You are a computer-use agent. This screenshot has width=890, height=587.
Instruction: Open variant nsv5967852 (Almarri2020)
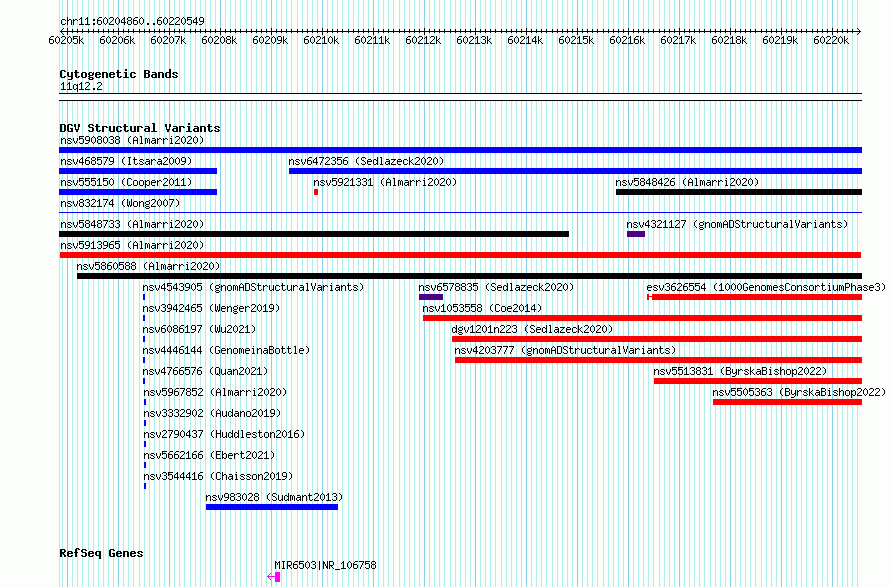point(215,392)
